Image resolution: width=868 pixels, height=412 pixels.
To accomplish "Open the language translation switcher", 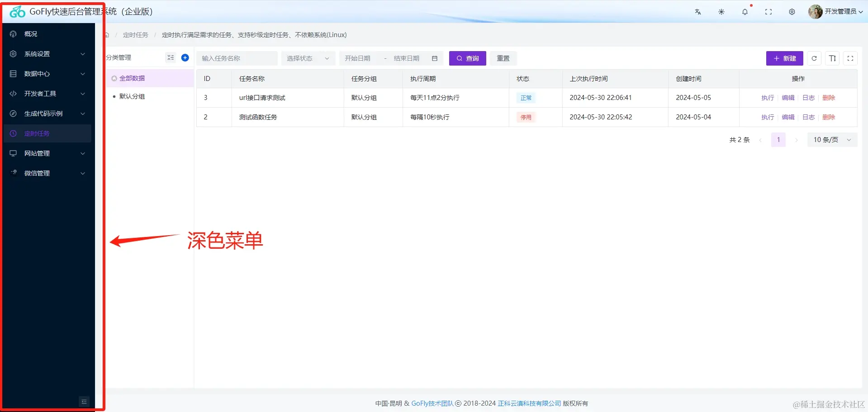I will click(x=698, y=12).
